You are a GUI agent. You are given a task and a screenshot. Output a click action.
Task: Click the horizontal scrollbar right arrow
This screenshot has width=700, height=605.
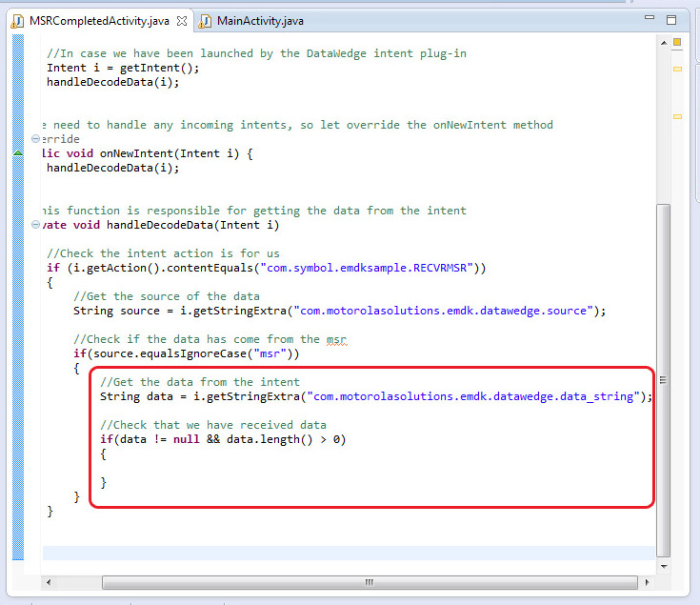[x=647, y=582]
